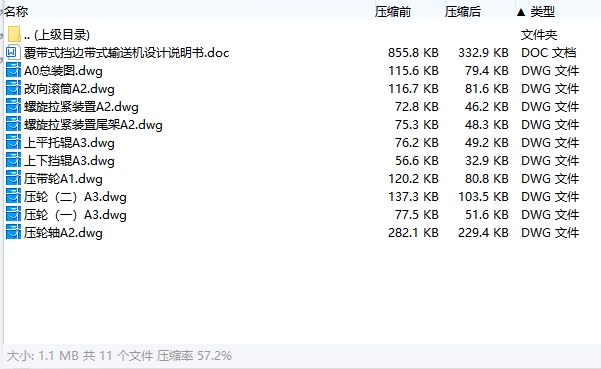Select file A0总装图.dwg
The height and width of the screenshot is (369, 601).
pos(63,71)
